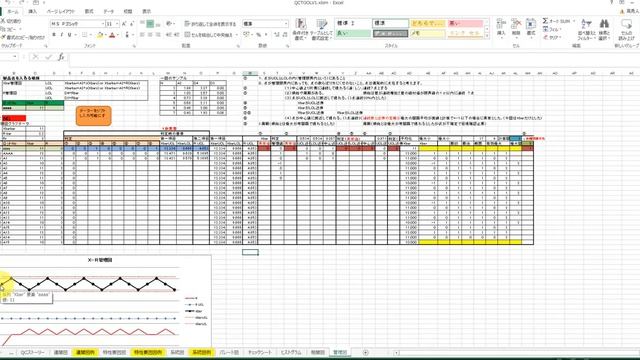Open Conditional Formatting menu

coord(300,29)
